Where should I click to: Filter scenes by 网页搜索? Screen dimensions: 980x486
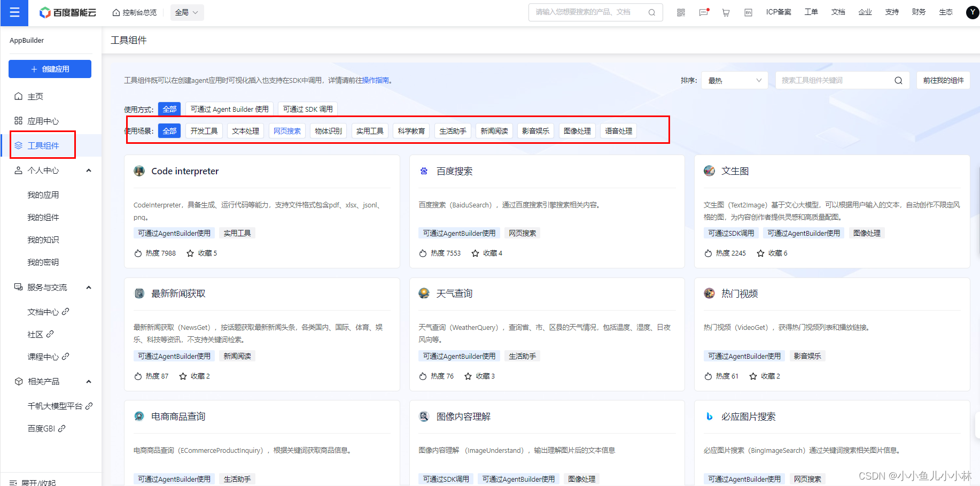tap(287, 131)
